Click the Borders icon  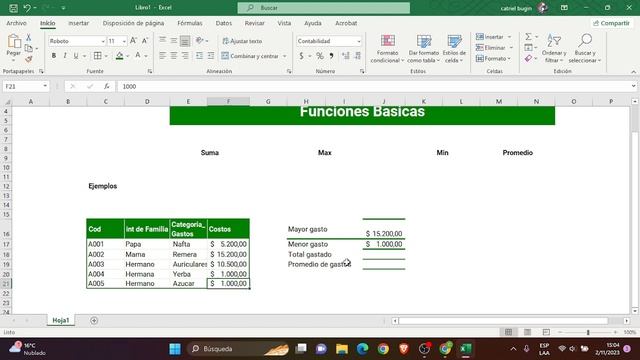point(98,56)
